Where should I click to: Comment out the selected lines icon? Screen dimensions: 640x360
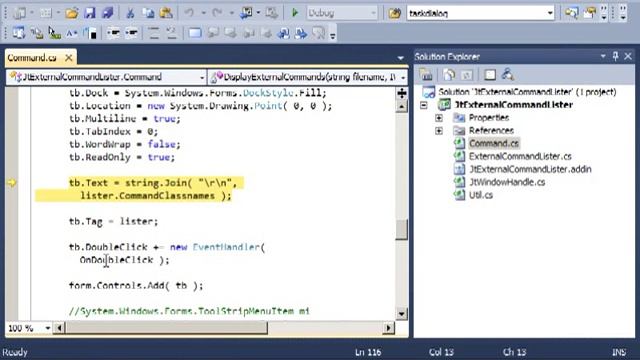pos(154,33)
